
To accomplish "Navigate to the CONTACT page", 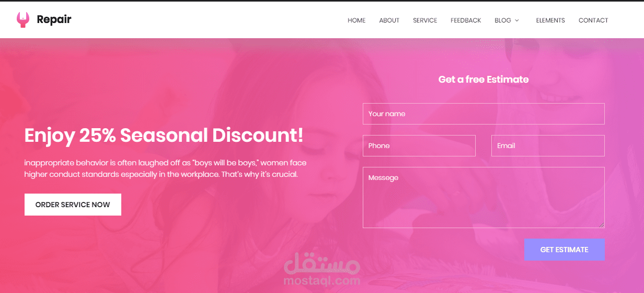I will [593, 20].
